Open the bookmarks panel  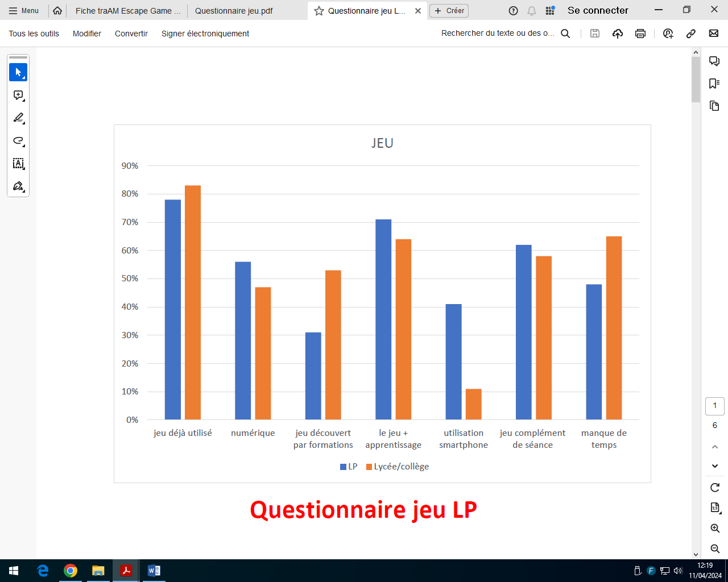coord(714,84)
